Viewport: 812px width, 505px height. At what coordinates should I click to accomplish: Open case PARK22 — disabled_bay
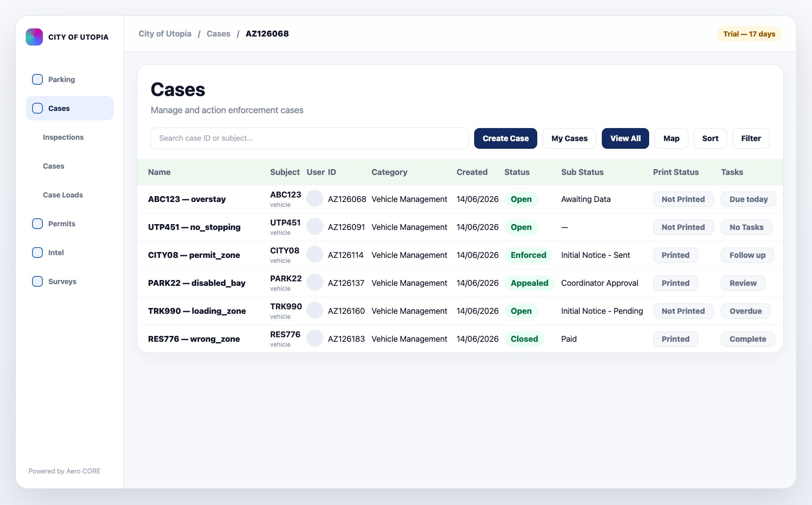(x=197, y=283)
